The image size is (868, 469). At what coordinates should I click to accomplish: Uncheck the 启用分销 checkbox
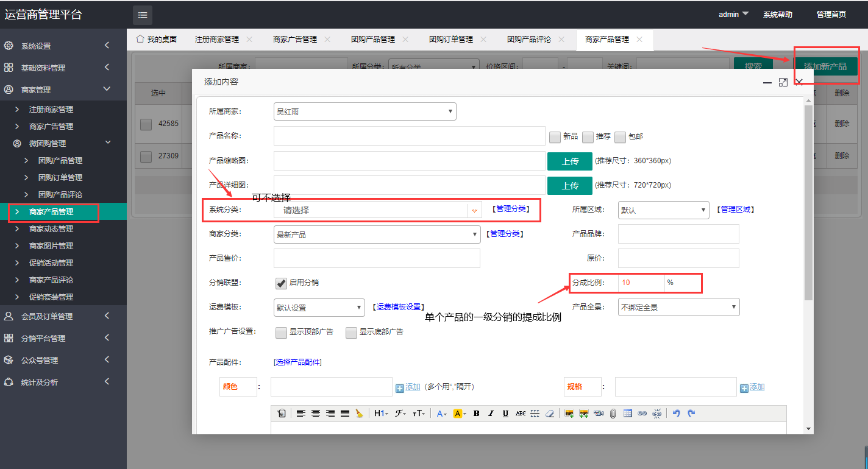pos(281,283)
